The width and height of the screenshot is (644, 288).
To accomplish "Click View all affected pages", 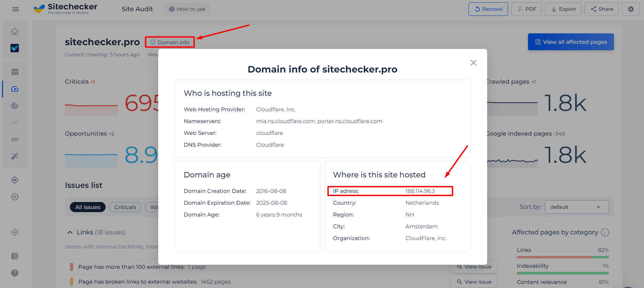I will coord(571,42).
